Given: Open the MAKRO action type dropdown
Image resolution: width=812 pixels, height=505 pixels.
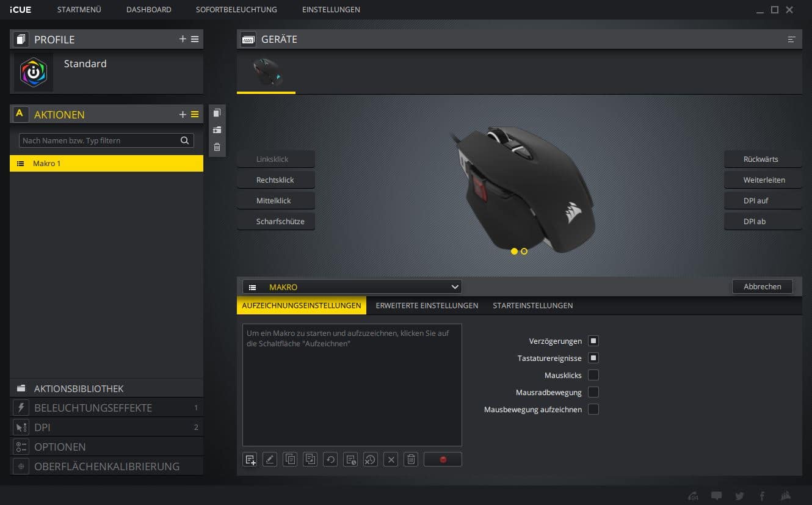Looking at the screenshot, I should (352, 287).
